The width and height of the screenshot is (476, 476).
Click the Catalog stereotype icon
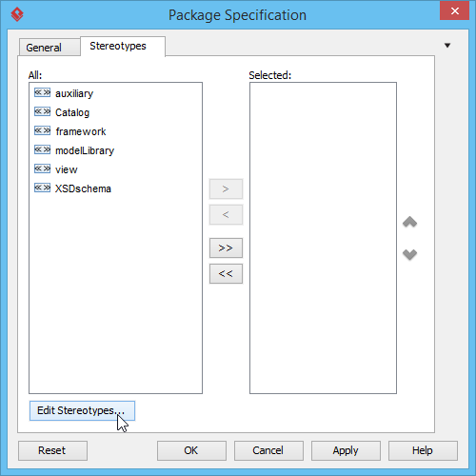click(x=42, y=111)
